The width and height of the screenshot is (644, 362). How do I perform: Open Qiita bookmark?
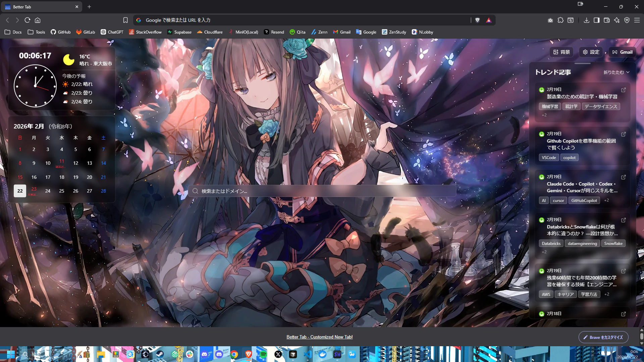click(x=297, y=32)
